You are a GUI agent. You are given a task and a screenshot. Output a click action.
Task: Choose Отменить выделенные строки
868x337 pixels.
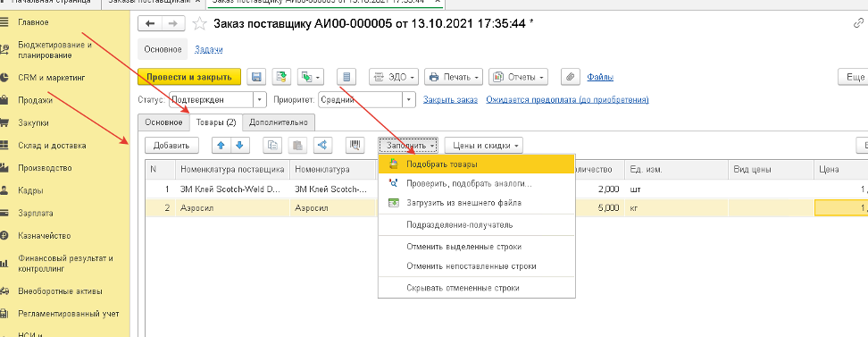(x=477, y=247)
